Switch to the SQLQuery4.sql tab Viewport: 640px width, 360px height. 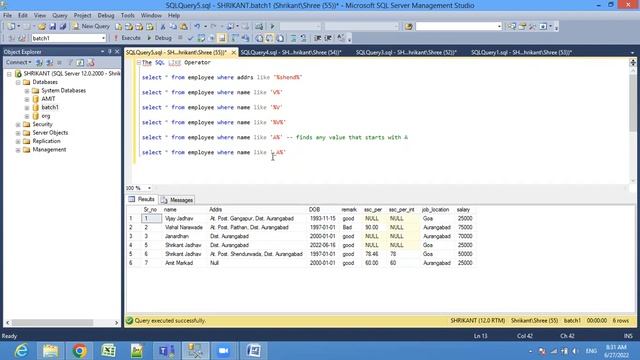click(x=291, y=52)
